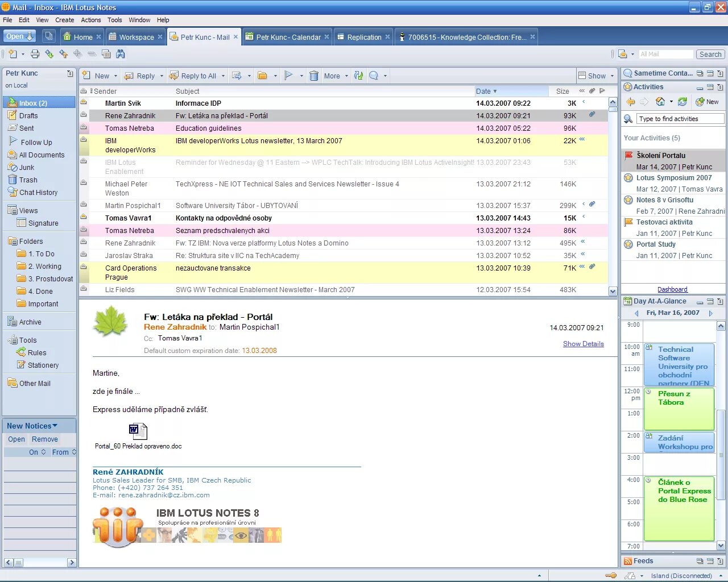The height and width of the screenshot is (582, 728).
Task: Click the Flag follow-up icon in mail toolbar
Action: coord(288,76)
